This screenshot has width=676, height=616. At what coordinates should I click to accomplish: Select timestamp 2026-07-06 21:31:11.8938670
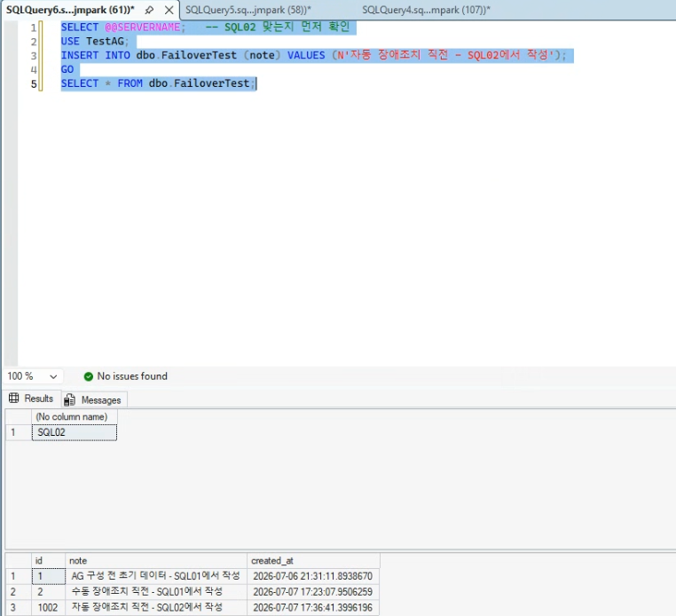coord(313,576)
